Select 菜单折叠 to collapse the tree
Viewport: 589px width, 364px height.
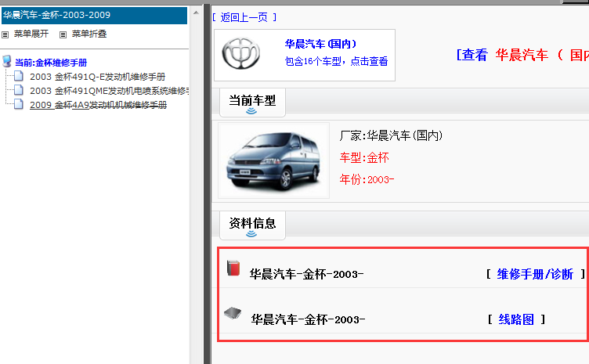(x=89, y=34)
